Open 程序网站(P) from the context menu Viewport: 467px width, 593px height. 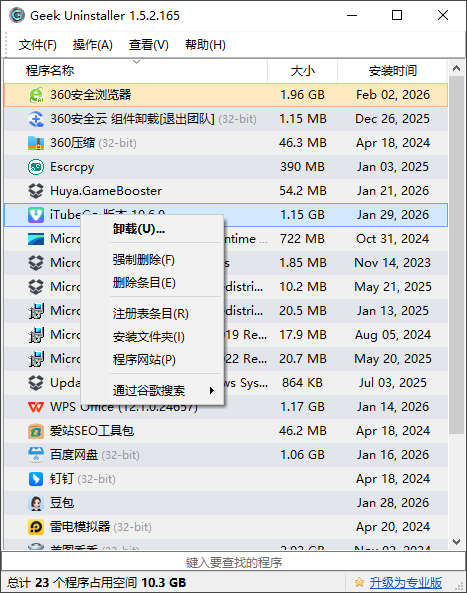[x=152, y=360]
